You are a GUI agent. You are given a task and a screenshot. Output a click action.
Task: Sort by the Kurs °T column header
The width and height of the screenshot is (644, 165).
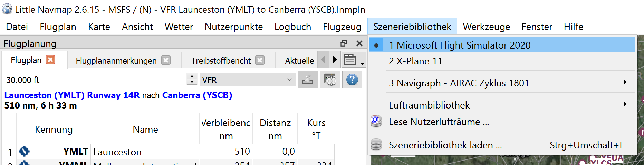(x=316, y=130)
